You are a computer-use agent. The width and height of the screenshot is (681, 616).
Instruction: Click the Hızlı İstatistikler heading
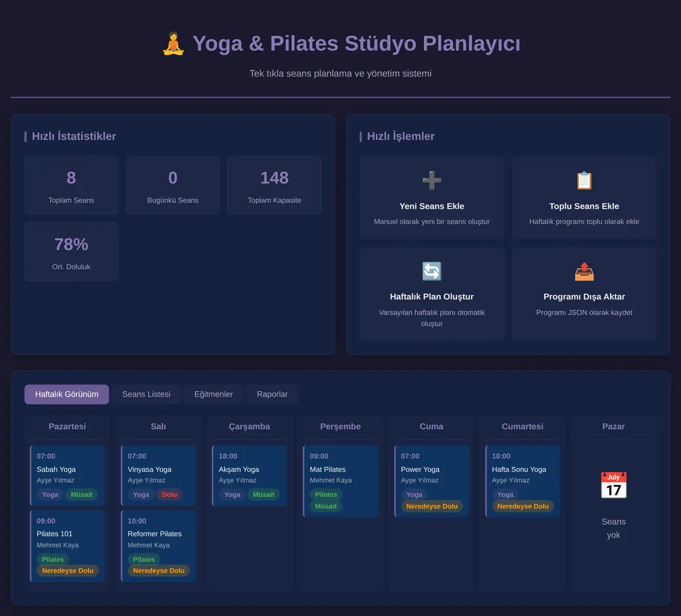pyautogui.click(x=74, y=136)
